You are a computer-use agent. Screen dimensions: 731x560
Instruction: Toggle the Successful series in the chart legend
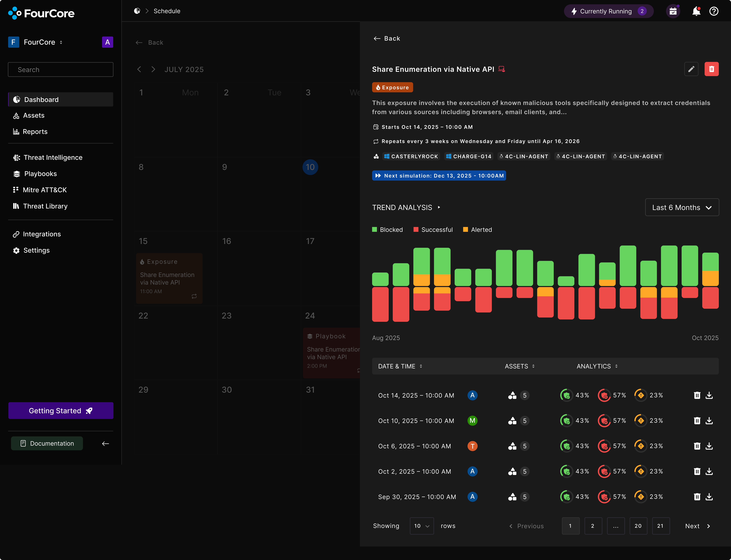pyautogui.click(x=433, y=230)
